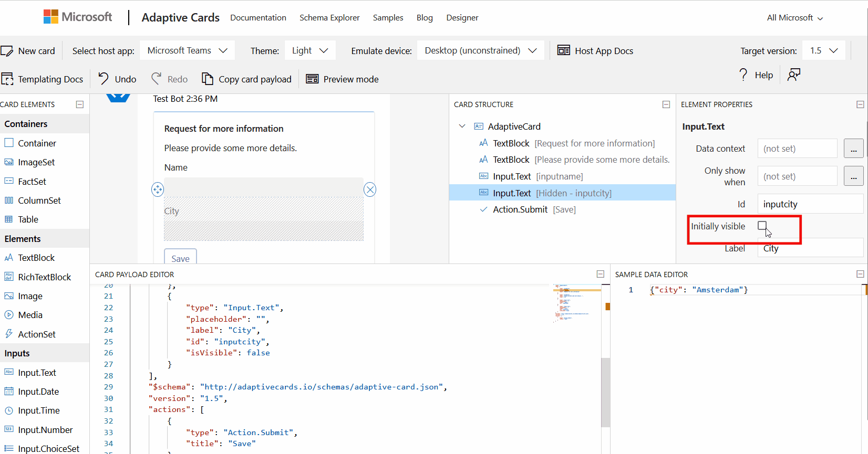Click Copy card payload icon
The height and width of the screenshot is (454, 868).
(208, 79)
